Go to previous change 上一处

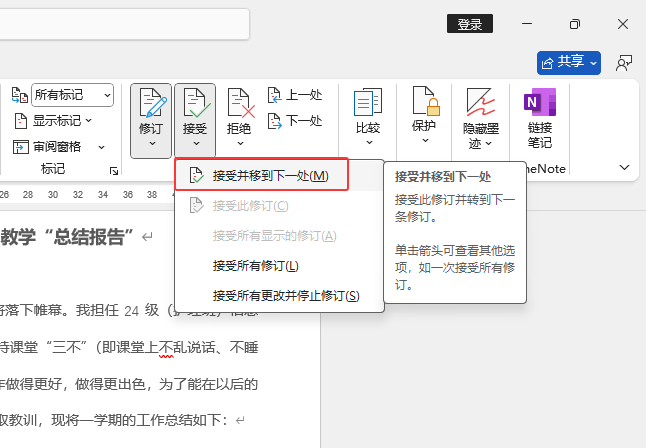pos(295,95)
